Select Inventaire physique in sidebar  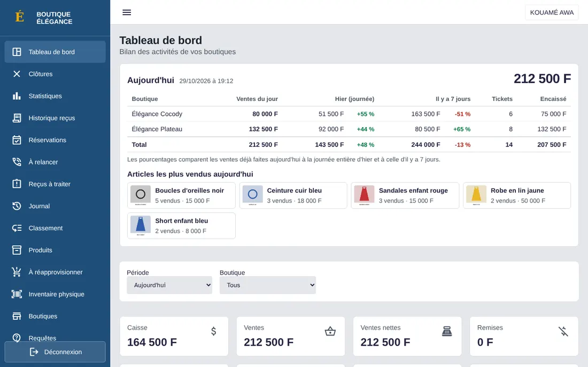point(55,294)
